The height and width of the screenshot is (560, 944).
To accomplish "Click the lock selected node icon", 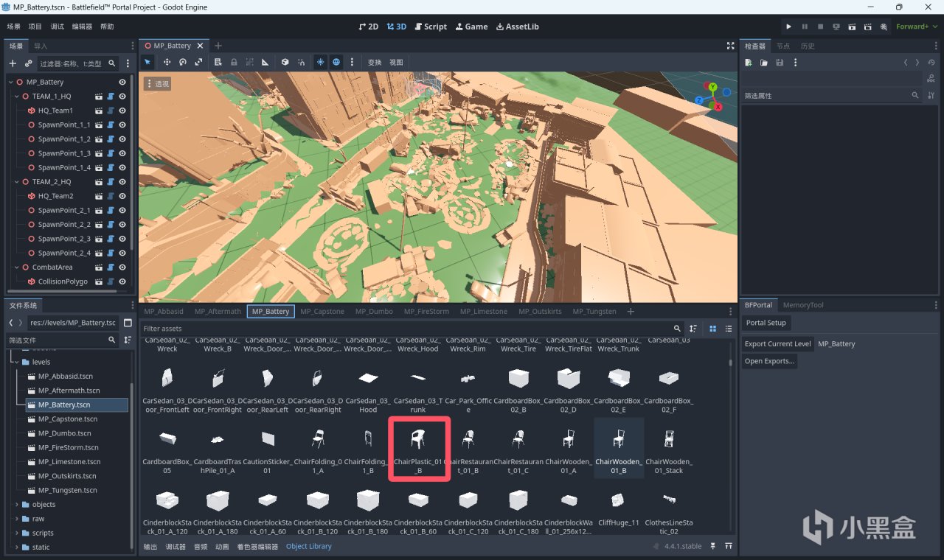I will click(x=234, y=63).
